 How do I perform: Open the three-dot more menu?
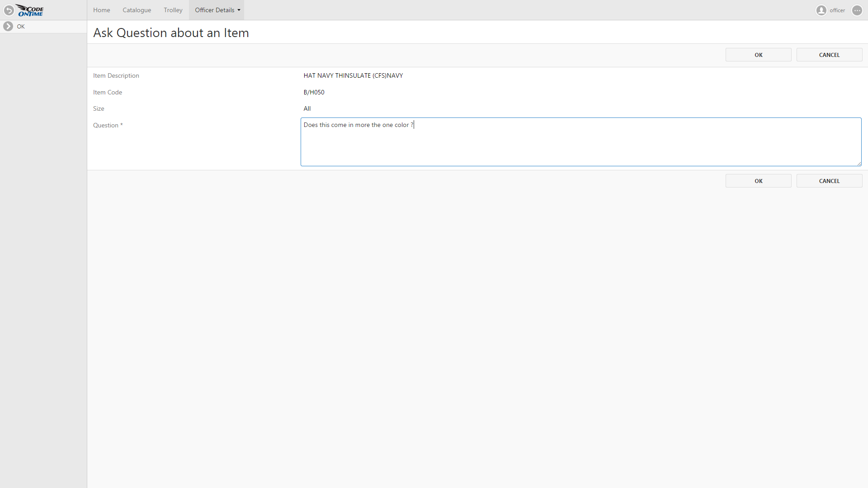click(857, 10)
